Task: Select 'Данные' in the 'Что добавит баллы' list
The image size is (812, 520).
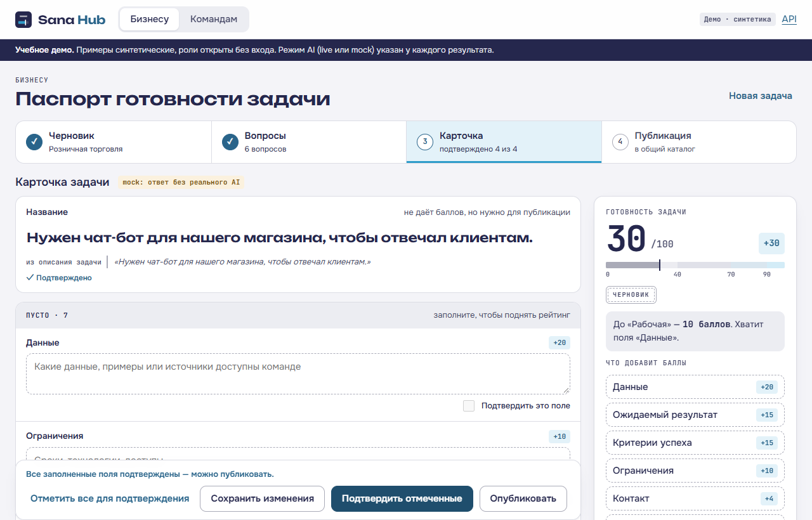Action: click(x=695, y=387)
